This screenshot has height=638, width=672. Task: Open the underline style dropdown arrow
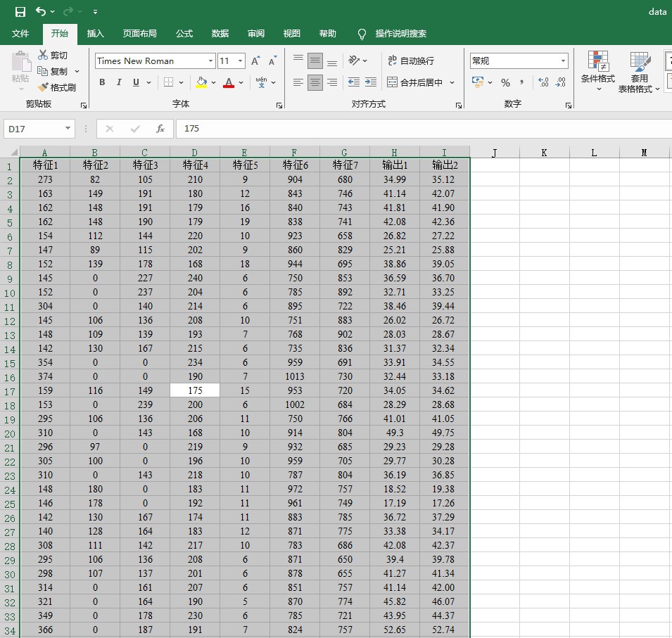pyautogui.click(x=148, y=83)
